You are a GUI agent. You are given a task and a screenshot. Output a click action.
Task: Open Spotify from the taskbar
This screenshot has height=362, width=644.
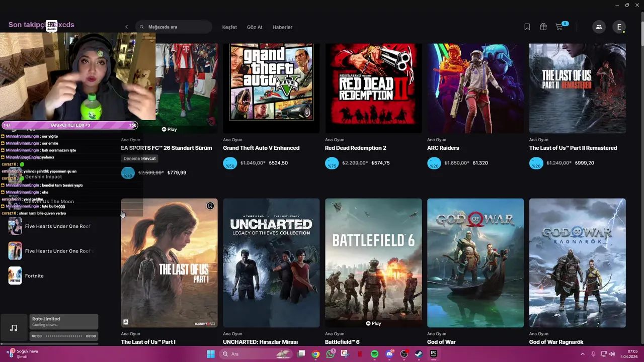tap(374, 354)
